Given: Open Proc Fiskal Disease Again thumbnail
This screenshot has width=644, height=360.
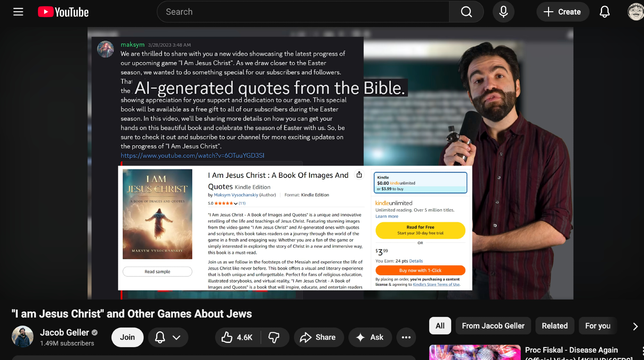Looking at the screenshot, I should 475,353.
